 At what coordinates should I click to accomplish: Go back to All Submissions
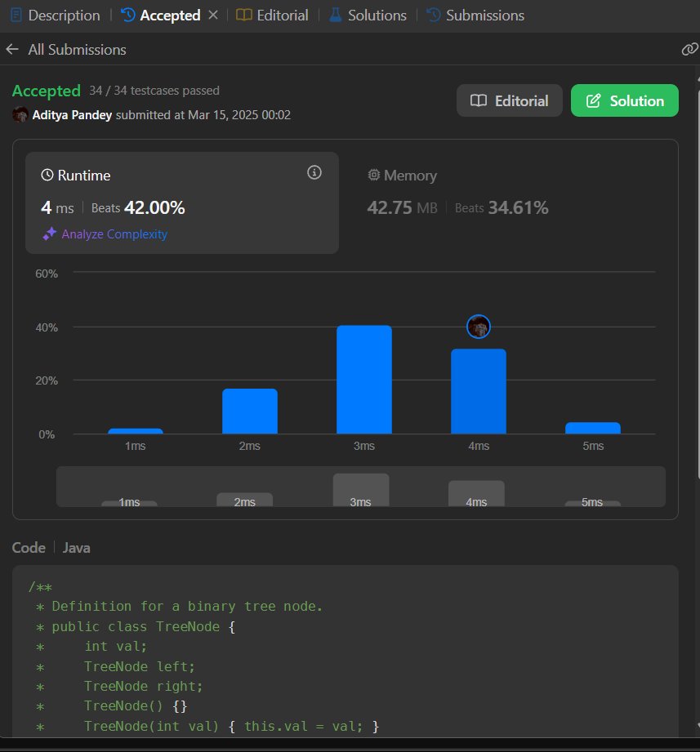click(x=66, y=49)
